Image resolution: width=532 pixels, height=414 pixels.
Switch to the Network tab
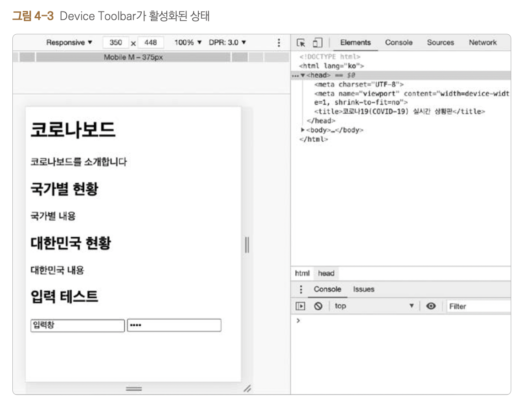483,43
